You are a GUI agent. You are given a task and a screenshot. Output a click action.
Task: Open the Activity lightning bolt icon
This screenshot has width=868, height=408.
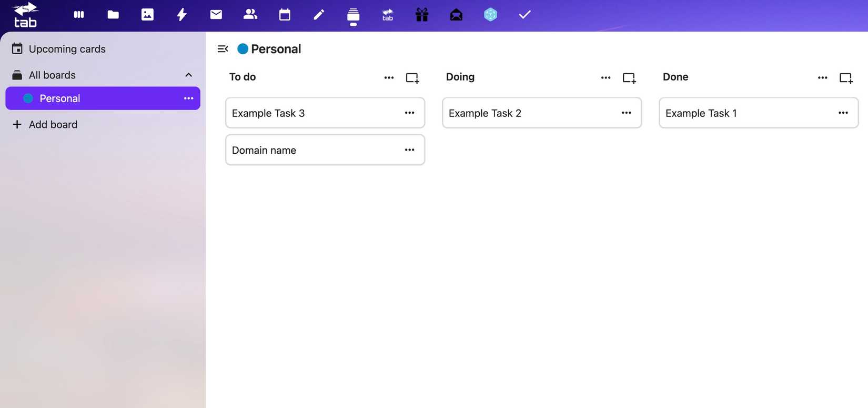pyautogui.click(x=181, y=15)
